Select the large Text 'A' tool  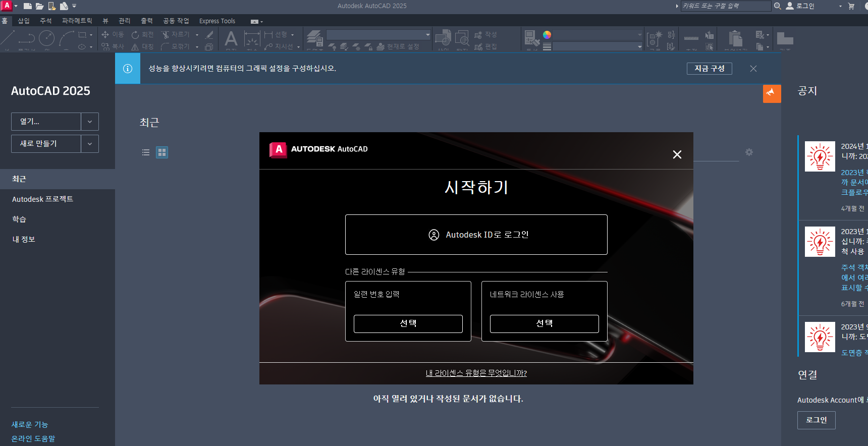tap(231, 38)
